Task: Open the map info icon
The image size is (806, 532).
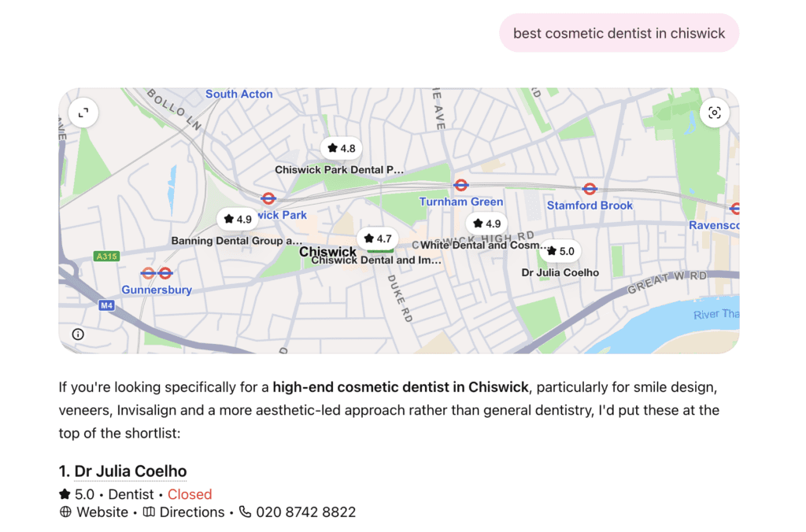Action: coord(78,334)
